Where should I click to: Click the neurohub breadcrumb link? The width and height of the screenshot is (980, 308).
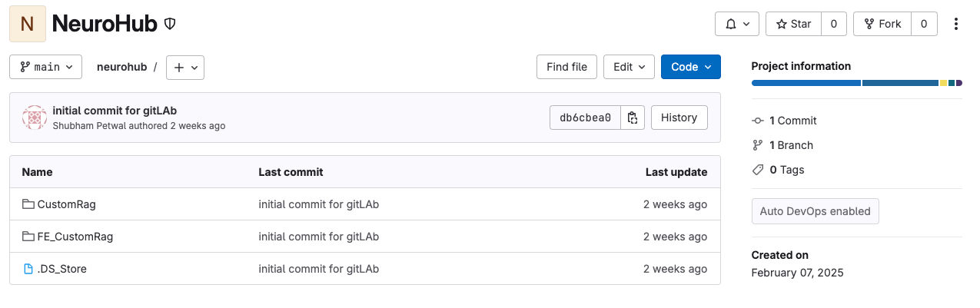coord(121,67)
